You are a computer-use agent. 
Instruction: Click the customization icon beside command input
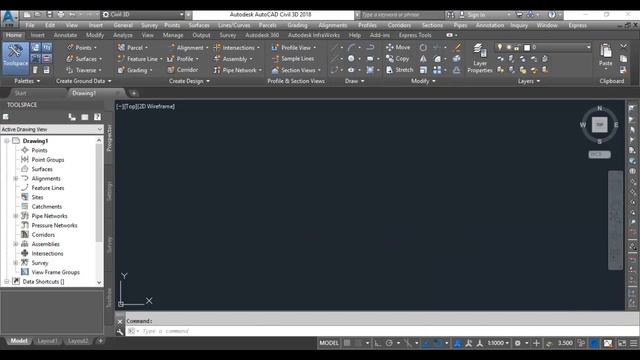coord(120,331)
